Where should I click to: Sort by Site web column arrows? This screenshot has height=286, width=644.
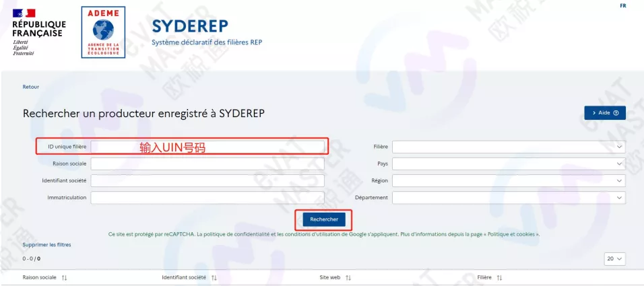pyautogui.click(x=348, y=278)
